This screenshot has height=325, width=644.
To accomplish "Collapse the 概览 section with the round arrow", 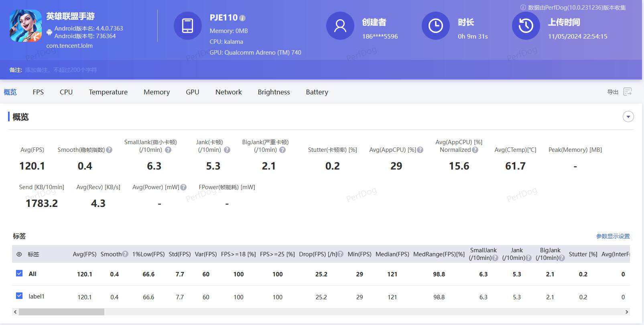I will click(x=628, y=117).
